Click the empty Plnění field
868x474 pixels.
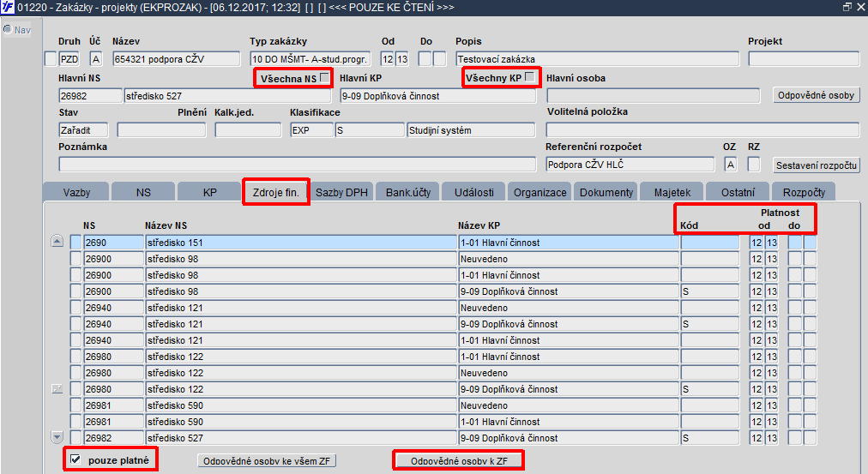point(161,130)
